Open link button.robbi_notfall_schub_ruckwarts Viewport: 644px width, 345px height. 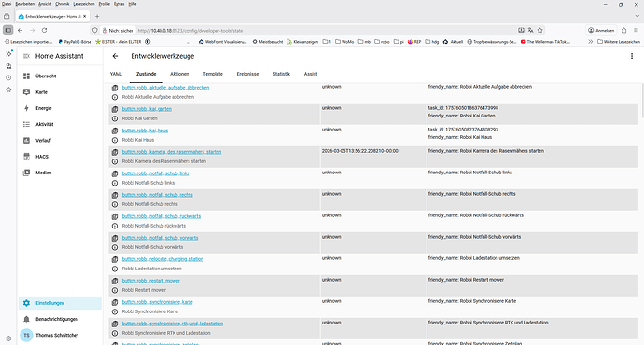[161, 216]
